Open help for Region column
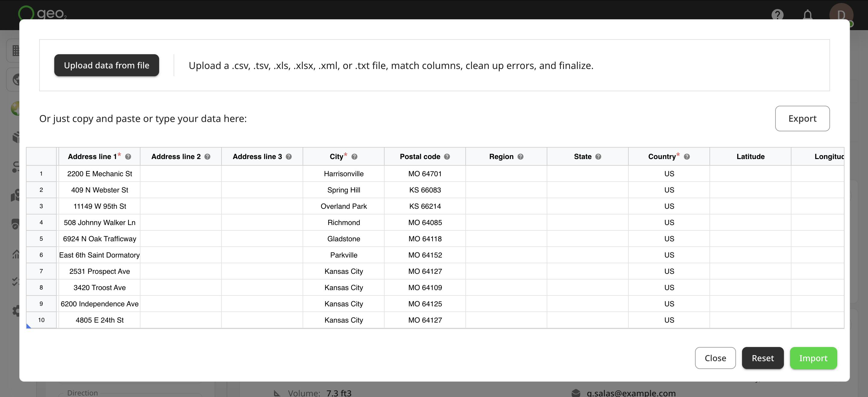The width and height of the screenshot is (868, 397). pyautogui.click(x=520, y=157)
